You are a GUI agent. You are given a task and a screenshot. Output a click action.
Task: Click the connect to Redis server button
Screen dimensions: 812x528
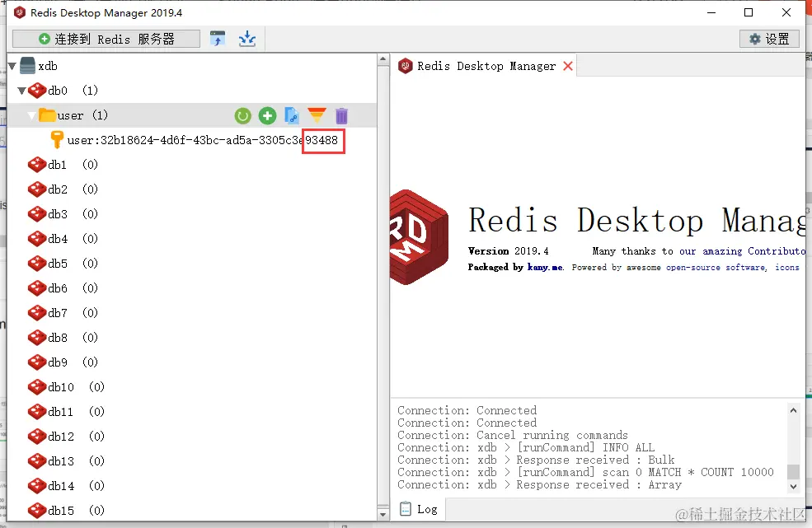pos(106,39)
